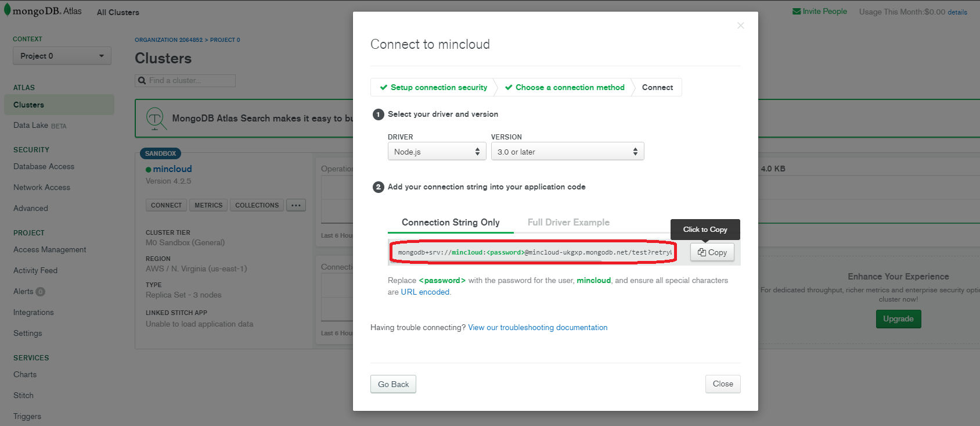Click 'AWS / N. Virginia (us-east-1)' region text
The width and height of the screenshot is (980, 426).
(196, 269)
